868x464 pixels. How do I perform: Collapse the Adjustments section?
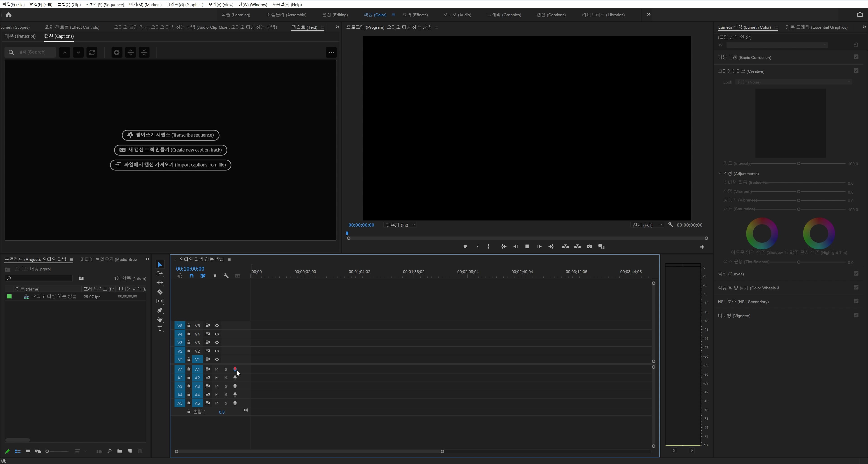point(720,173)
